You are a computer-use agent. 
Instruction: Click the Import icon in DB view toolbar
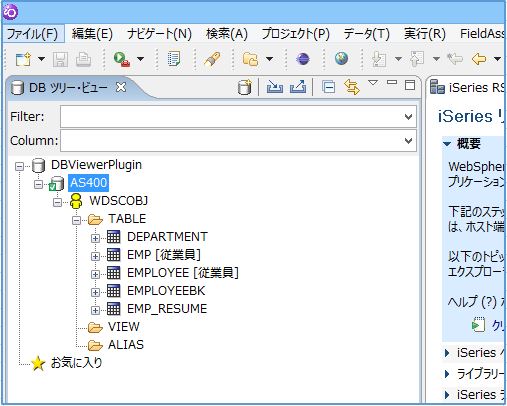pyautogui.click(x=275, y=87)
